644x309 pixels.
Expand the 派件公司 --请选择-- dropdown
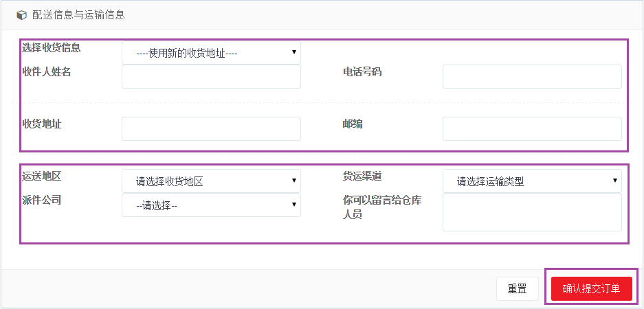pyautogui.click(x=211, y=205)
